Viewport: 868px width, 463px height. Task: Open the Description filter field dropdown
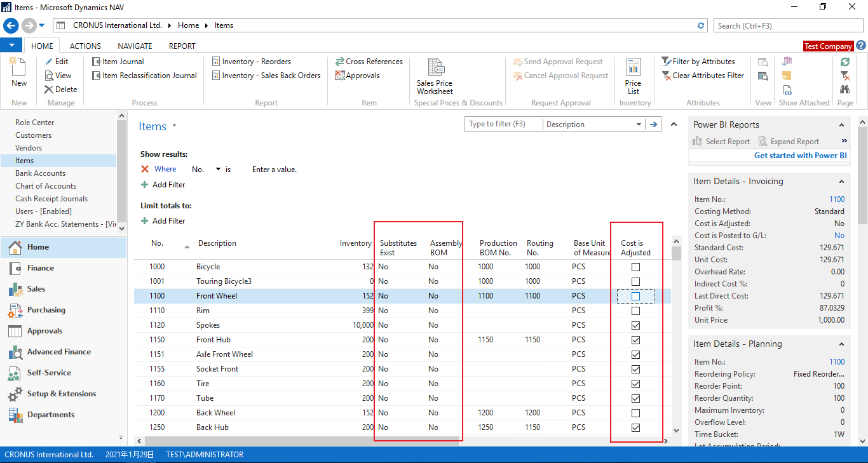pyautogui.click(x=639, y=124)
